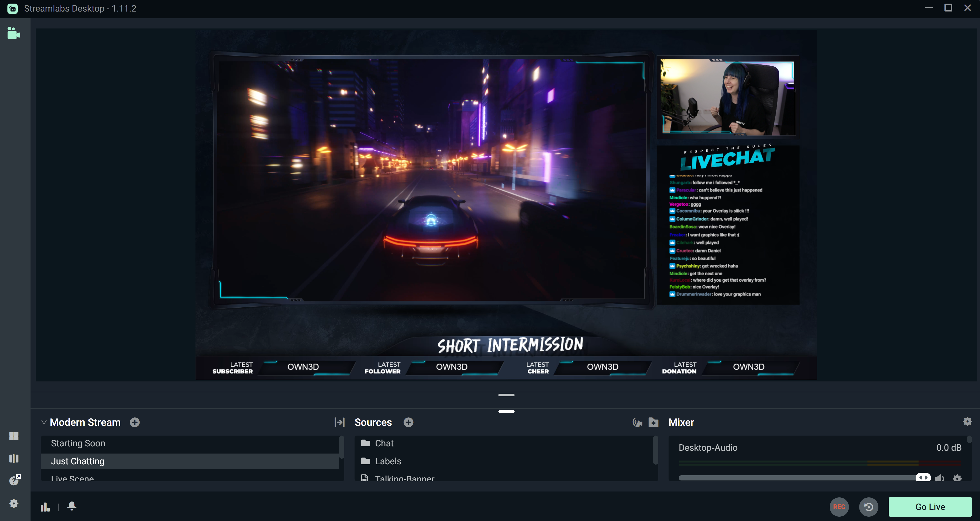Open performance stats bar chart icon
This screenshot has width=980, height=521.
coord(45,507)
